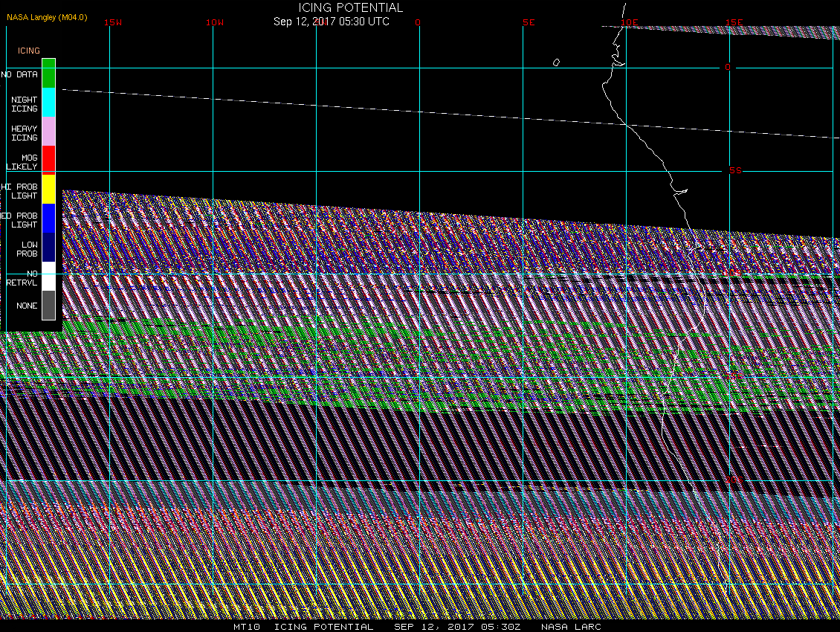Click the dark navy LOW PROB swatch
This screenshot has width=840, height=632.
[x=49, y=247]
